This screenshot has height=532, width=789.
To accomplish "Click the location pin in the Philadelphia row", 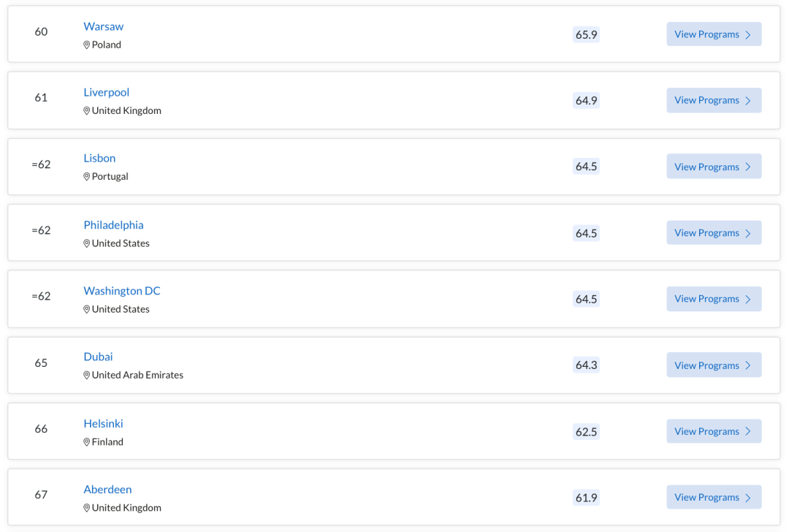I will click(x=86, y=243).
